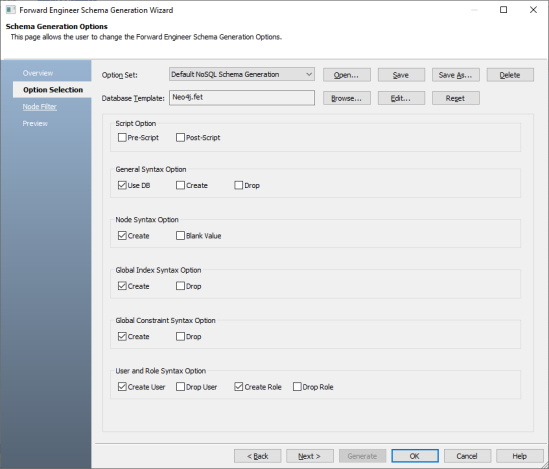
Task: Click the wizard app icon in title bar
Action: [11, 10]
